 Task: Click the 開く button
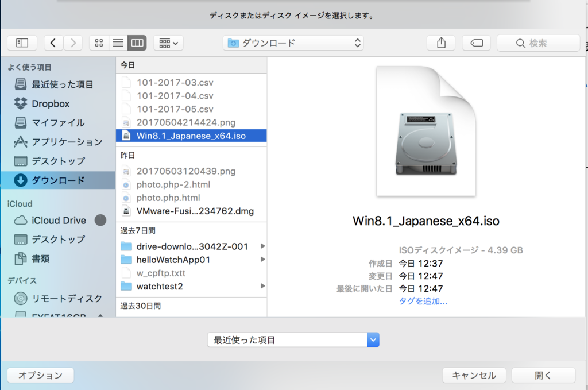[x=543, y=376]
